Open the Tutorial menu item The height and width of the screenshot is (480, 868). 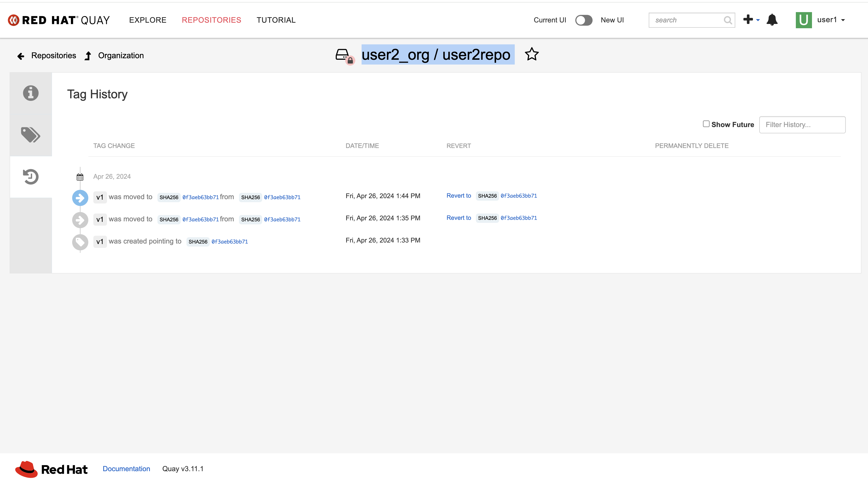click(x=276, y=20)
